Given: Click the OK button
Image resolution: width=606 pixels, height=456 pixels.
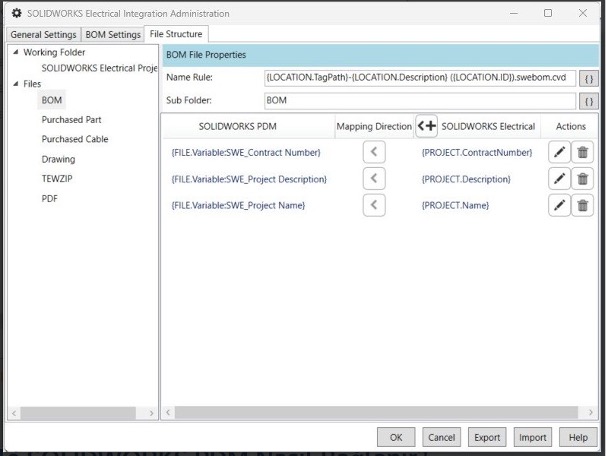Looking at the screenshot, I should point(396,437).
